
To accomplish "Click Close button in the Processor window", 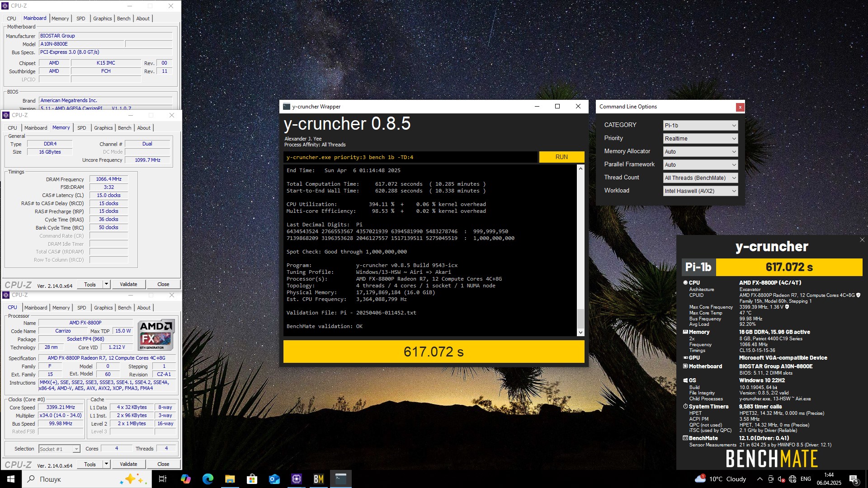I will tap(163, 464).
